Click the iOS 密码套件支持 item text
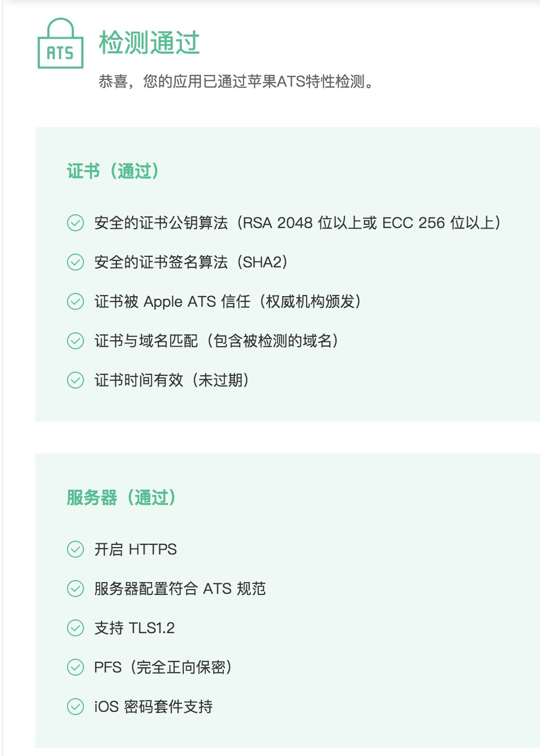Viewport: 540px width, 756px height. pos(154,707)
